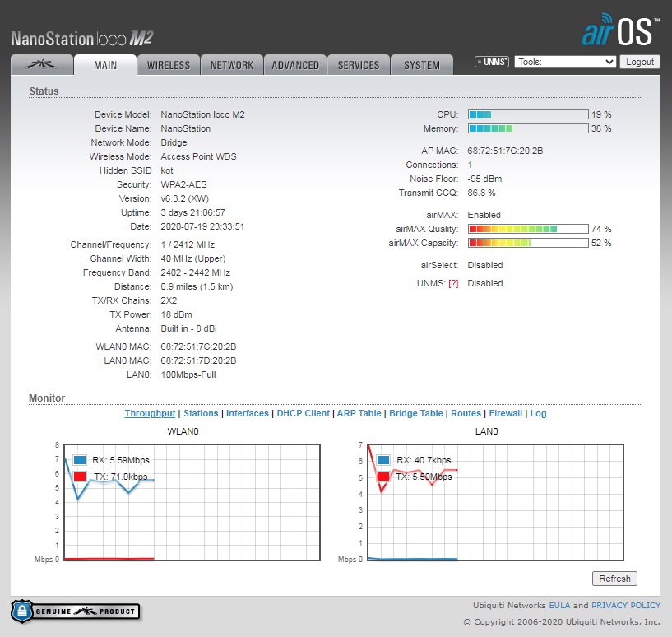Open the WIRELESS tab
The image size is (672, 637).
(x=169, y=65)
